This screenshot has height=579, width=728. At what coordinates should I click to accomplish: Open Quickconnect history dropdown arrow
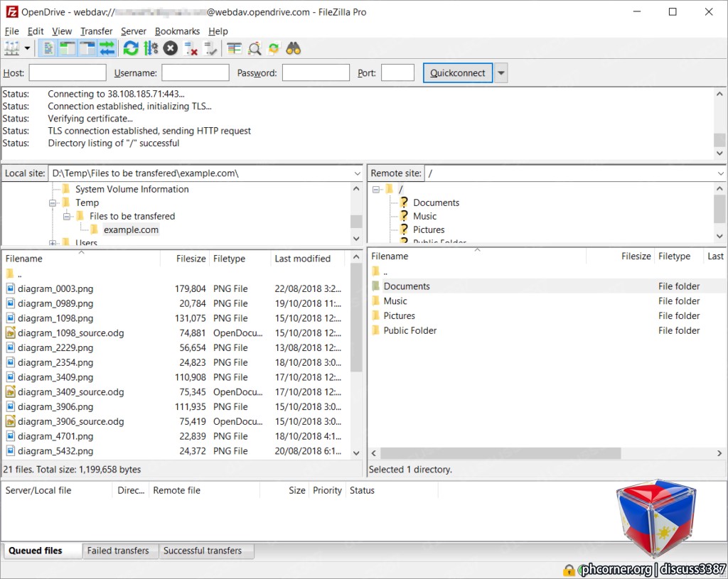[501, 73]
